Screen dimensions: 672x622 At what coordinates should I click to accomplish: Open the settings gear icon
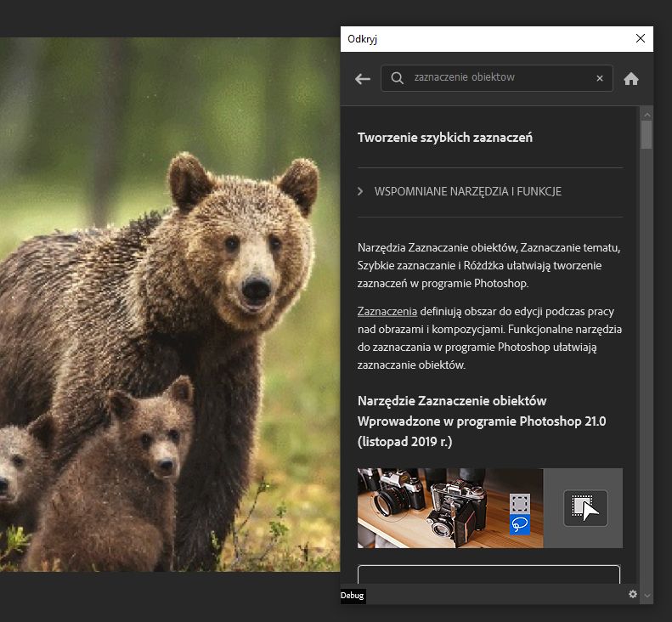click(633, 594)
